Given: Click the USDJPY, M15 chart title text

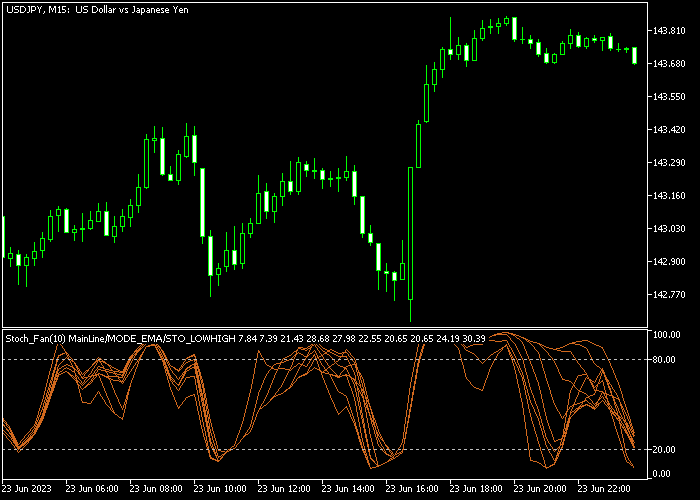Looking at the screenshot, I should [97, 9].
